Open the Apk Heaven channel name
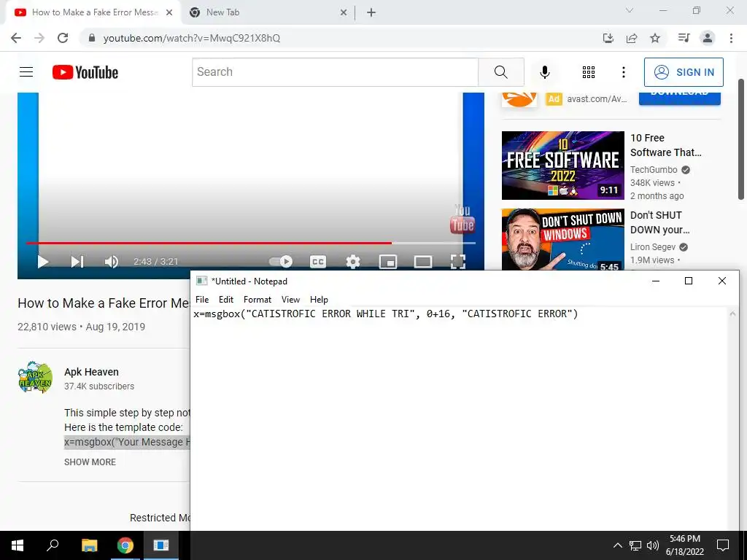 click(x=91, y=372)
